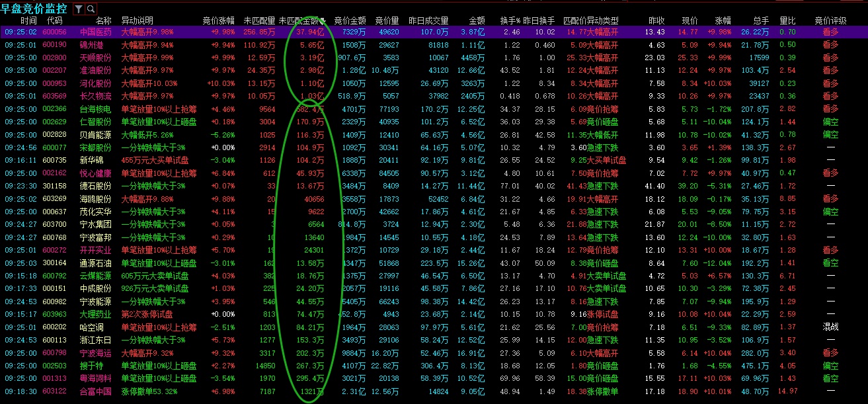Select the 贝肯能源 stock name
Screen dimensions: 868x404
coord(96,134)
